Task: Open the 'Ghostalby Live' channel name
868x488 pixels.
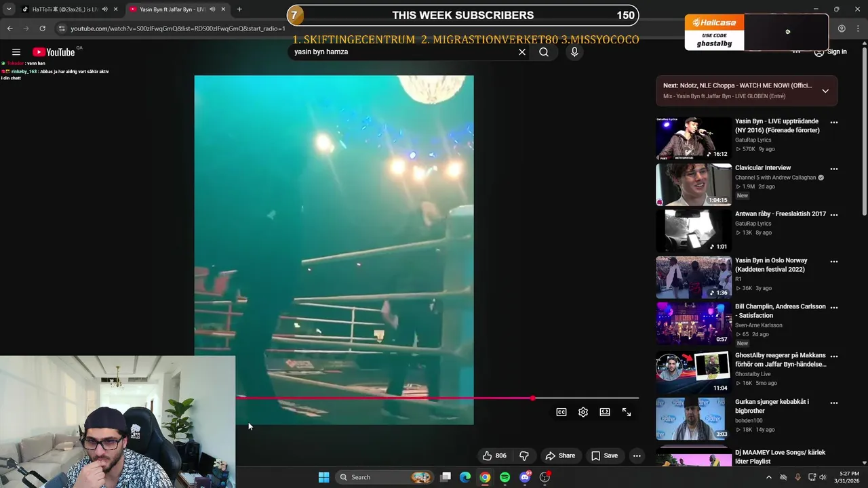Action: 753,374
